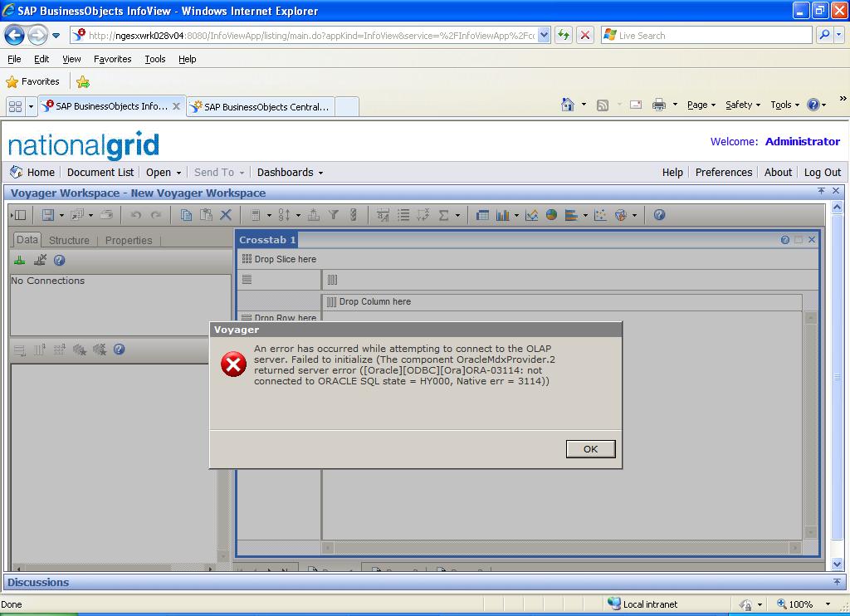Toggle the task panel visibility button
850x616 pixels.
tap(19, 215)
